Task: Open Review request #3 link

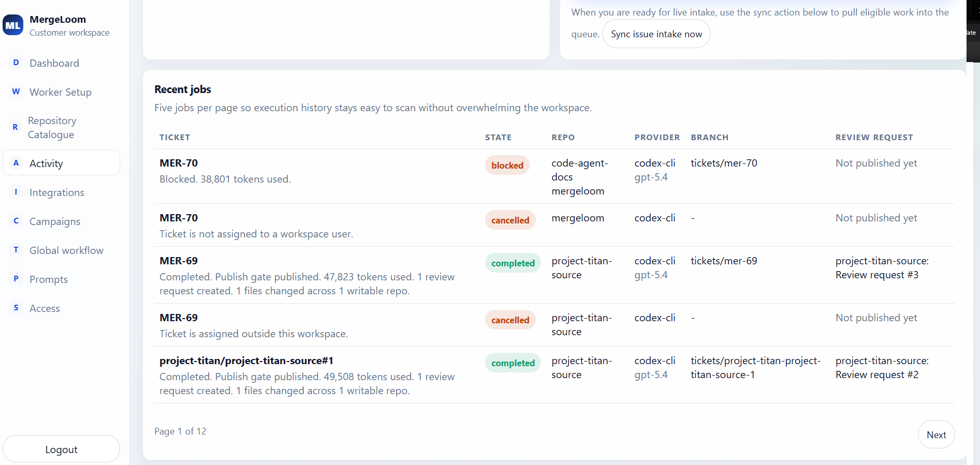Action: (882, 268)
